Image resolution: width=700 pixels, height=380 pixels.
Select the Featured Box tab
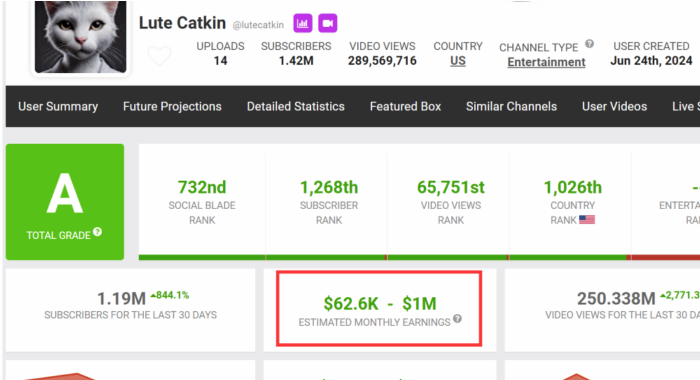pyautogui.click(x=405, y=106)
